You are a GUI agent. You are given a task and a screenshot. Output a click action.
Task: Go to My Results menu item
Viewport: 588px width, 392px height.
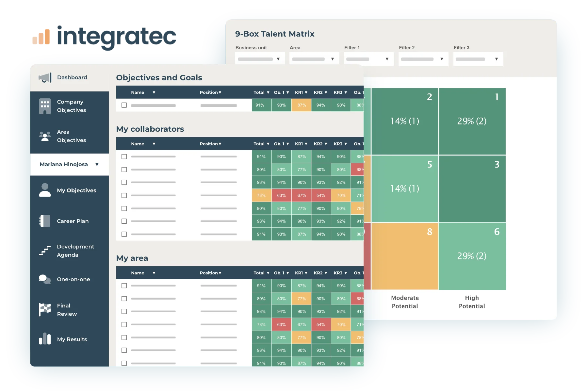click(x=72, y=339)
